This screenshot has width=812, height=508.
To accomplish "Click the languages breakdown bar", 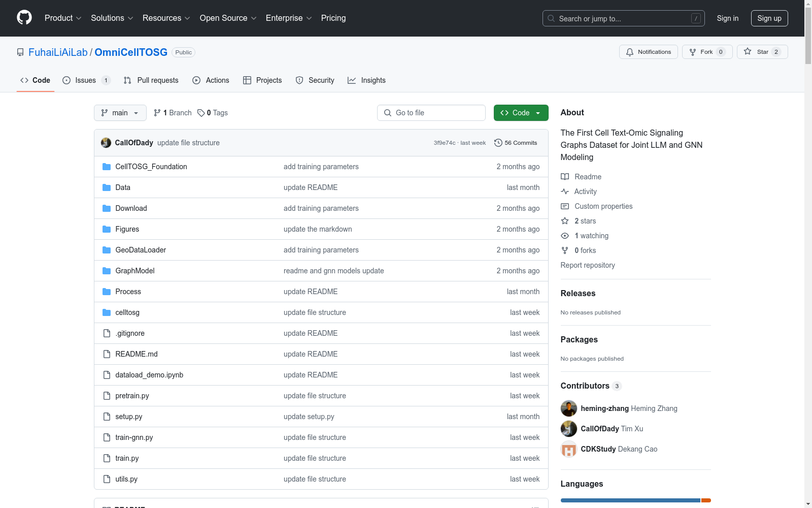I will [x=636, y=500].
